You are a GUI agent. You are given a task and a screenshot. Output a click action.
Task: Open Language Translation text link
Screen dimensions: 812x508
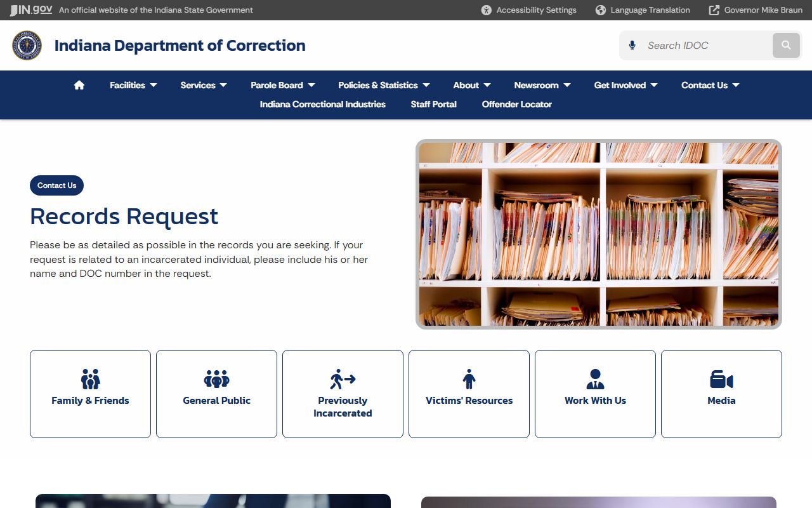pos(650,10)
